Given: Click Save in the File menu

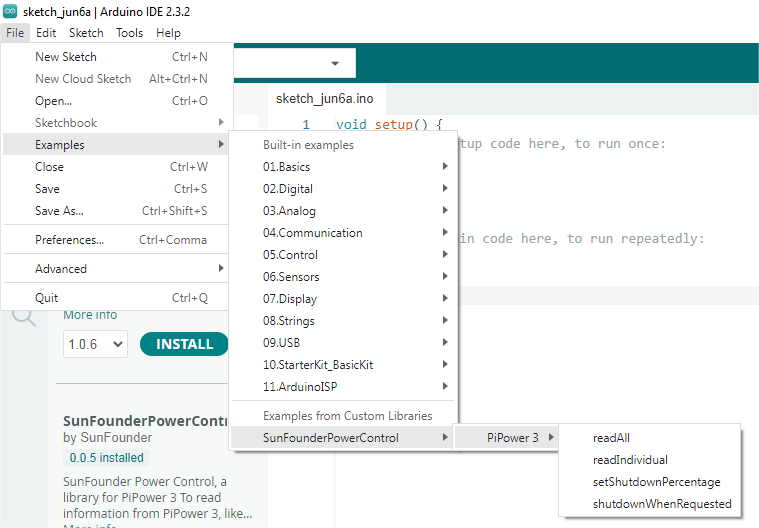Looking at the screenshot, I should pyautogui.click(x=116, y=189).
